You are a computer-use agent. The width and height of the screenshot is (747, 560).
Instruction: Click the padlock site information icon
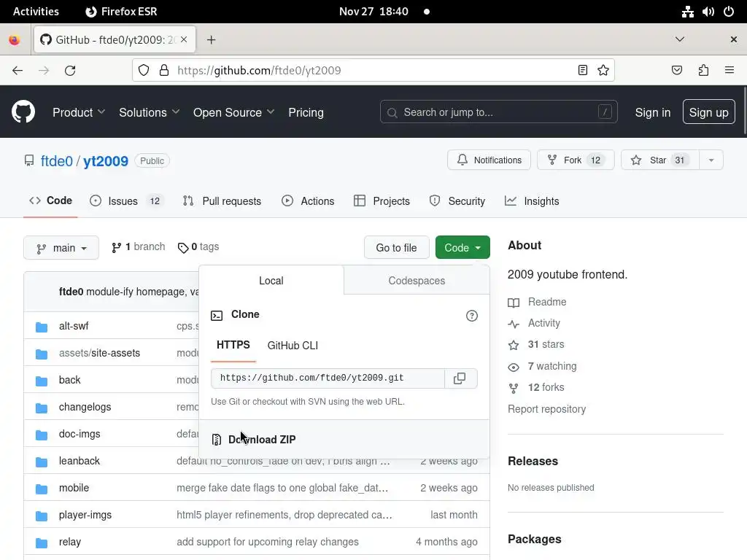[164, 71]
